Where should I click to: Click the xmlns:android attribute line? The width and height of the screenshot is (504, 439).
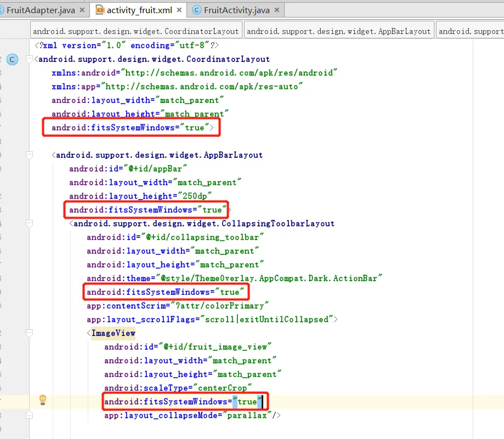click(x=194, y=73)
